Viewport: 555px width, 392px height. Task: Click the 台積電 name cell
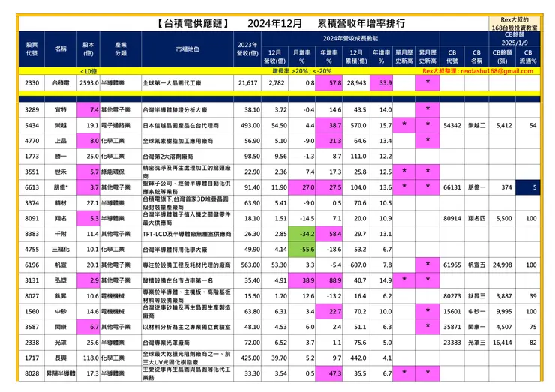pos(61,82)
